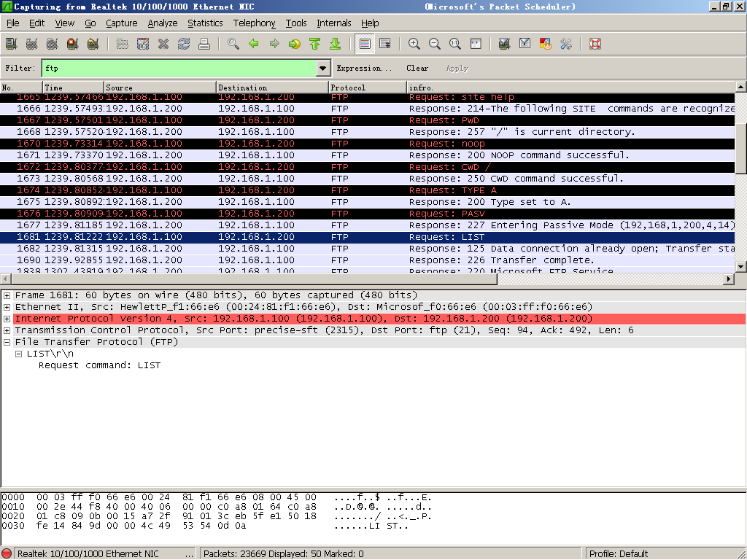
Task: Sort packets by the Destination column header
Action: pyautogui.click(x=273, y=87)
